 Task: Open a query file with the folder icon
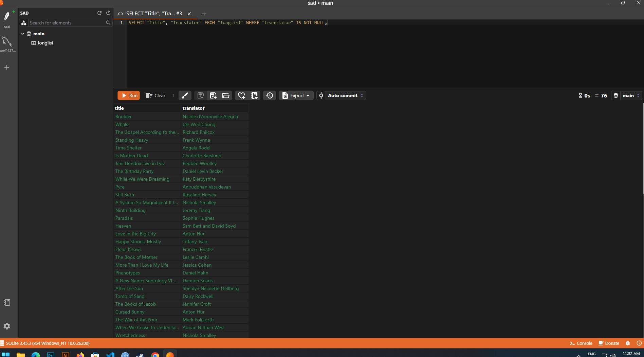[x=226, y=95]
